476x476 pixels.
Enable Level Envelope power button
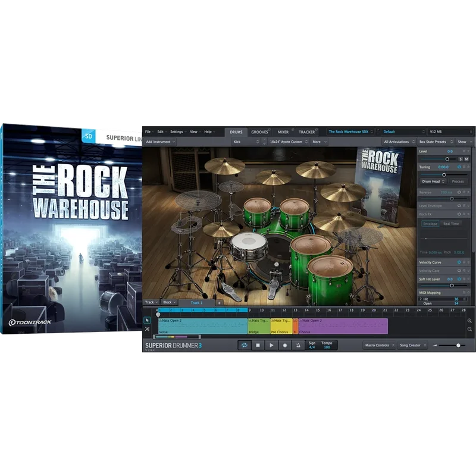pyautogui.click(x=459, y=205)
